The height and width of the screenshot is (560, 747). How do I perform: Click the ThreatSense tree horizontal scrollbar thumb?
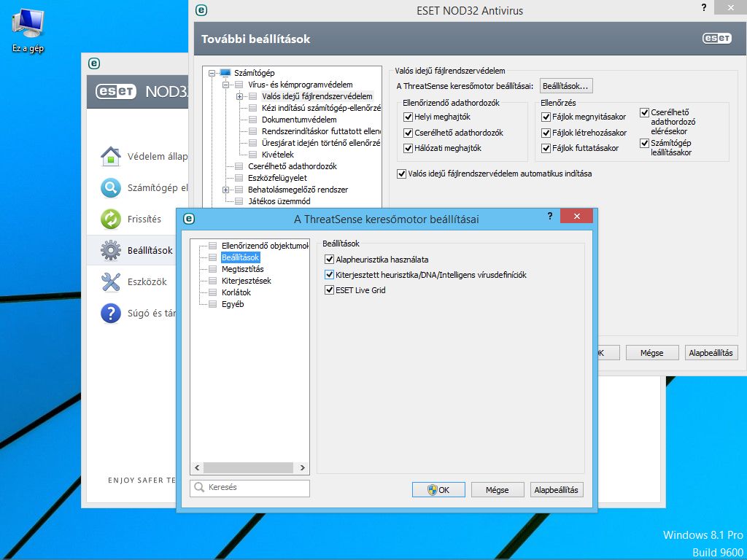click(248, 468)
